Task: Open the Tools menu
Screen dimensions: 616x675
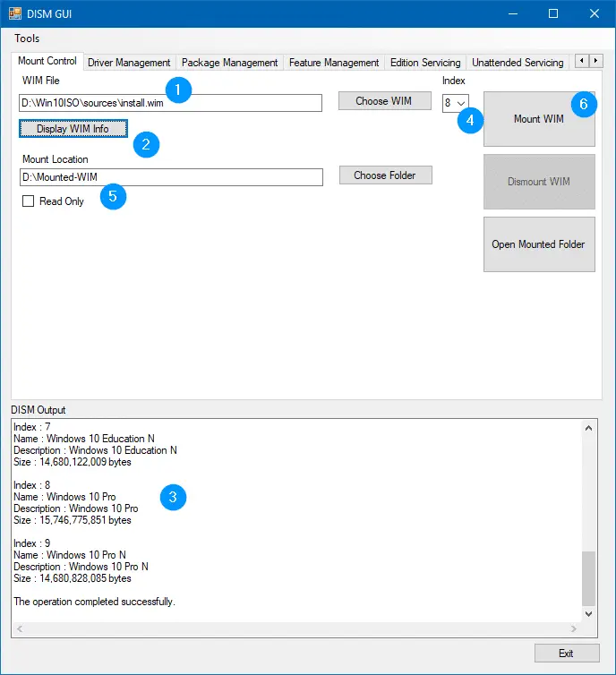Action: coord(27,38)
